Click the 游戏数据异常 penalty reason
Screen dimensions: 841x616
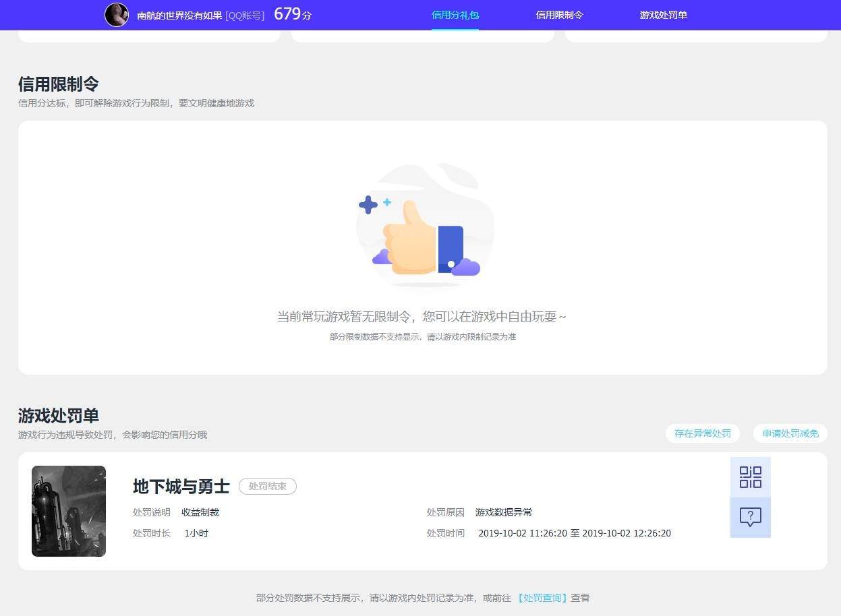tap(504, 512)
